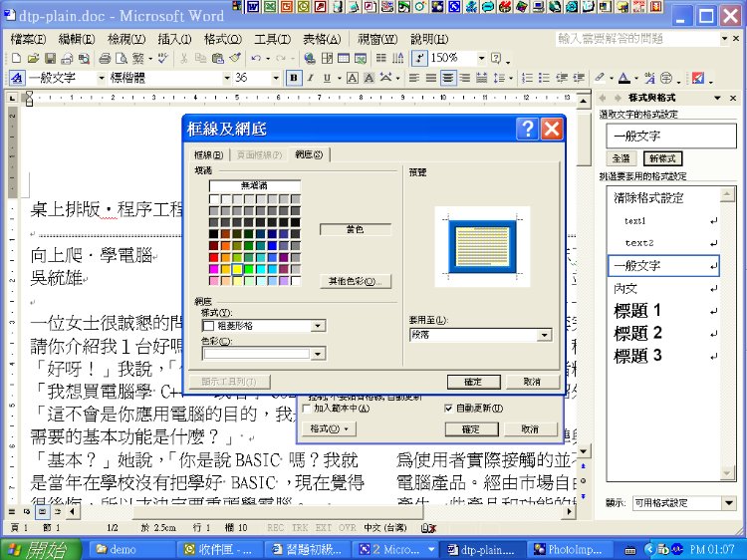The height and width of the screenshot is (560, 747).
Task: Select the 網底 tab
Action: point(309,154)
